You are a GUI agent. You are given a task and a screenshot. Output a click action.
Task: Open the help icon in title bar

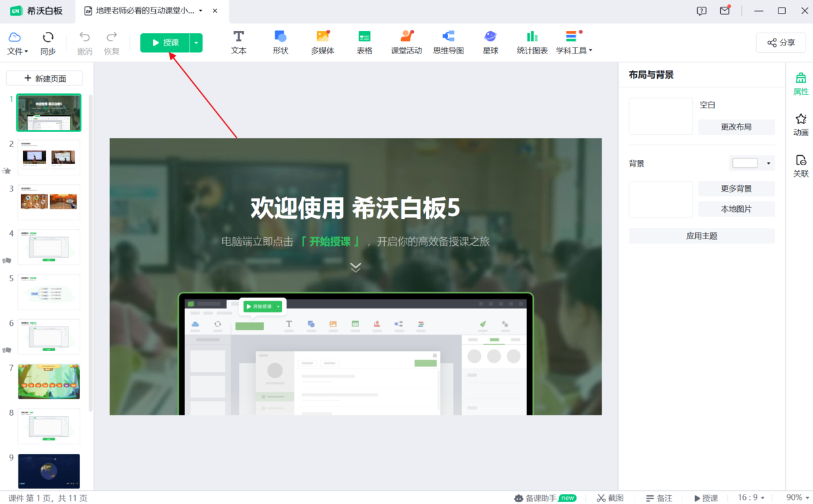click(x=701, y=11)
